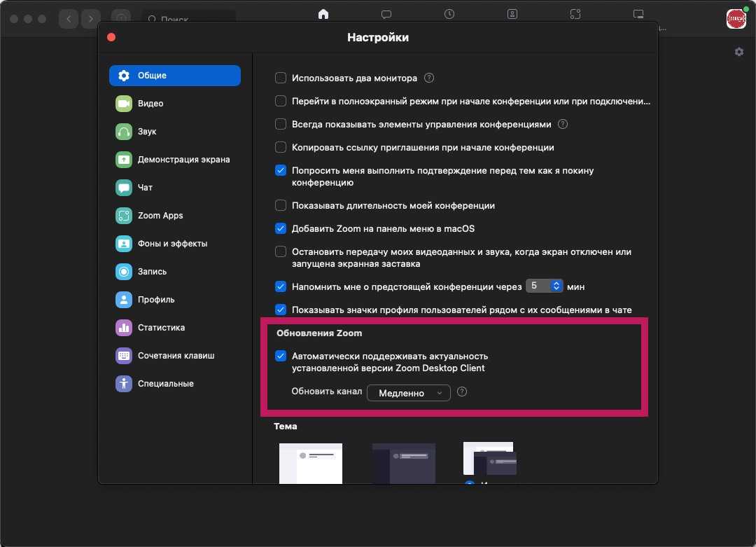Open the Звук headphones icon

coord(124,132)
